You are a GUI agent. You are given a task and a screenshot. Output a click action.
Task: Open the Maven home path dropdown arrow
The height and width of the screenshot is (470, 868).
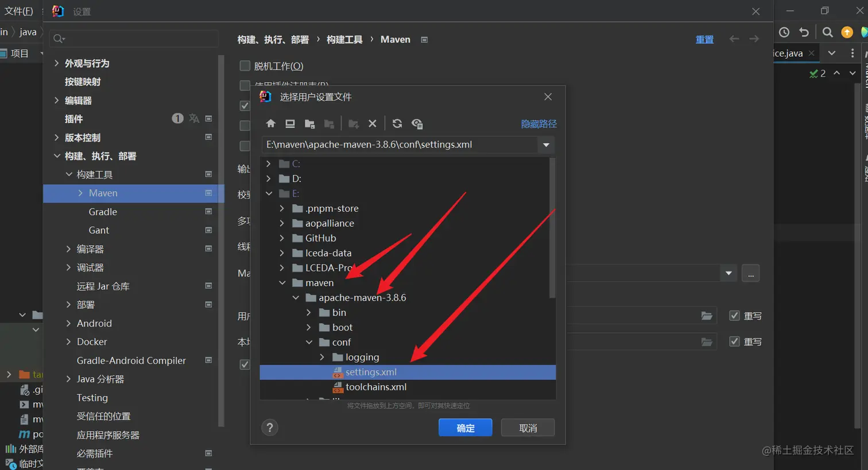pyautogui.click(x=728, y=273)
